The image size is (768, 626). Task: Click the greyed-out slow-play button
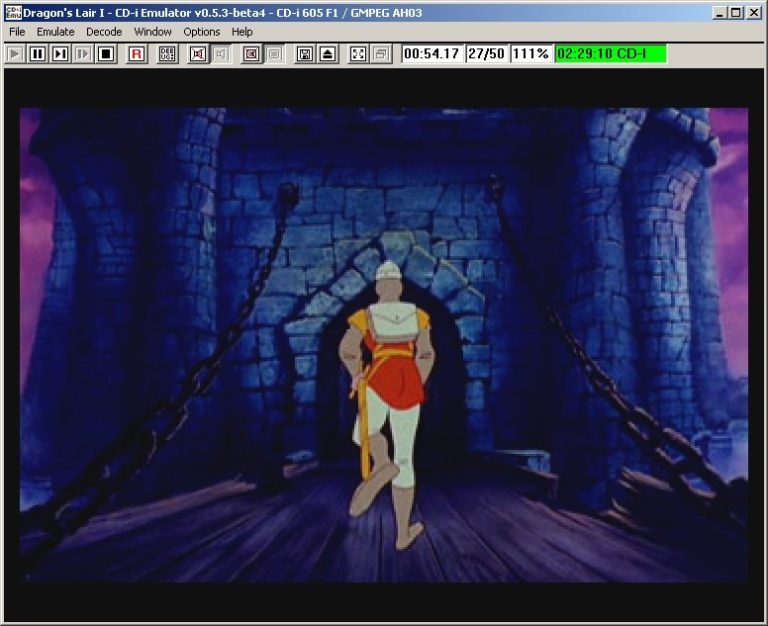coord(83,54)
